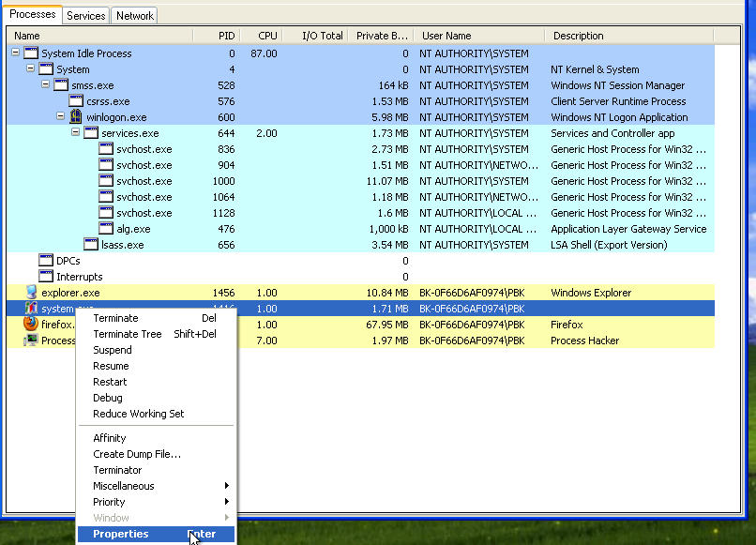756x545 pixels.
Task: Select Affinity menu entry
Action: click(x=156, y=438)
